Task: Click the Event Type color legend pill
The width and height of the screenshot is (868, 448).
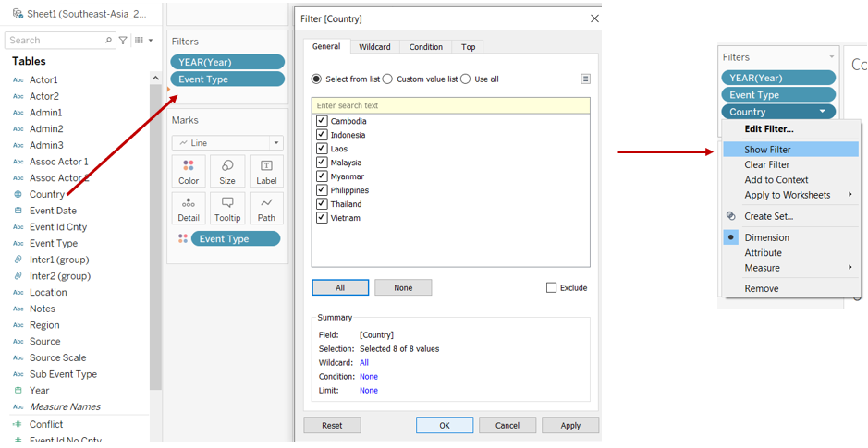Action: tap(235, 238)
